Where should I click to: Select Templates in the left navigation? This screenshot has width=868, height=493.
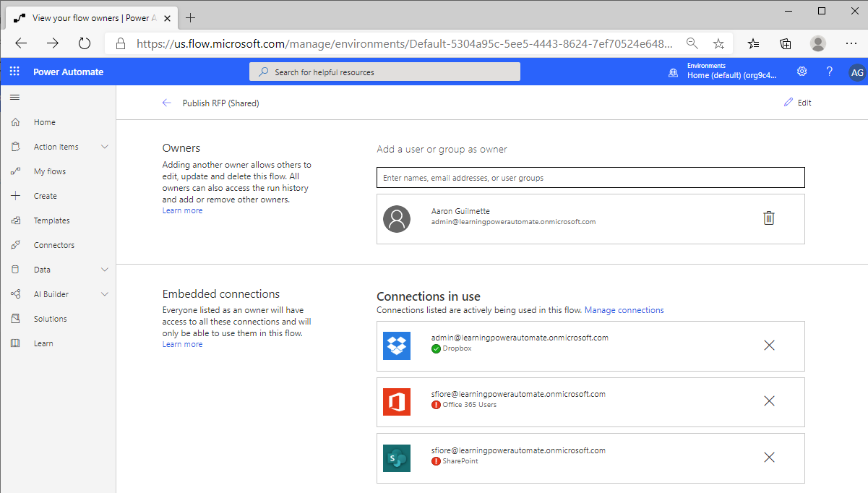point(52,220)
